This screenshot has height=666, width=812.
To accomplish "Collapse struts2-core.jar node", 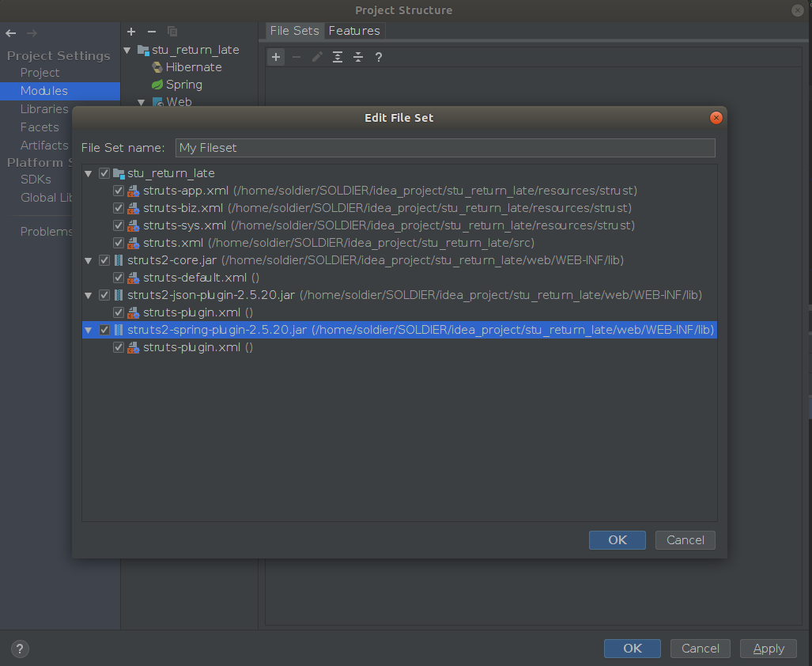I will tap(89, 260).
